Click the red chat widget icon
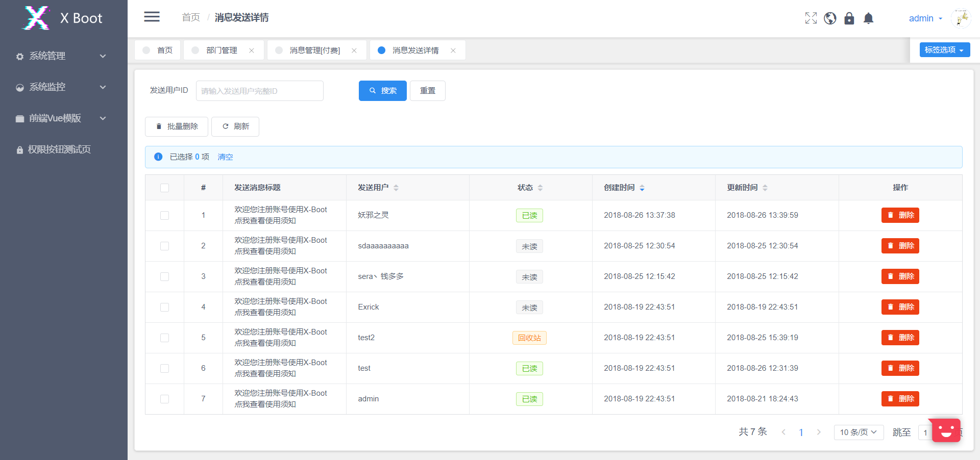The width and height of the screenshot is (980, 460). 946,430
